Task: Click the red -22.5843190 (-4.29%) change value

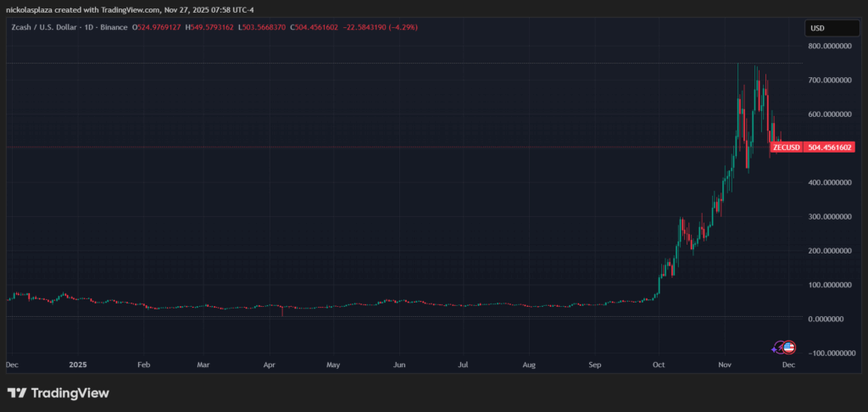Action: [x=379, y=27]
